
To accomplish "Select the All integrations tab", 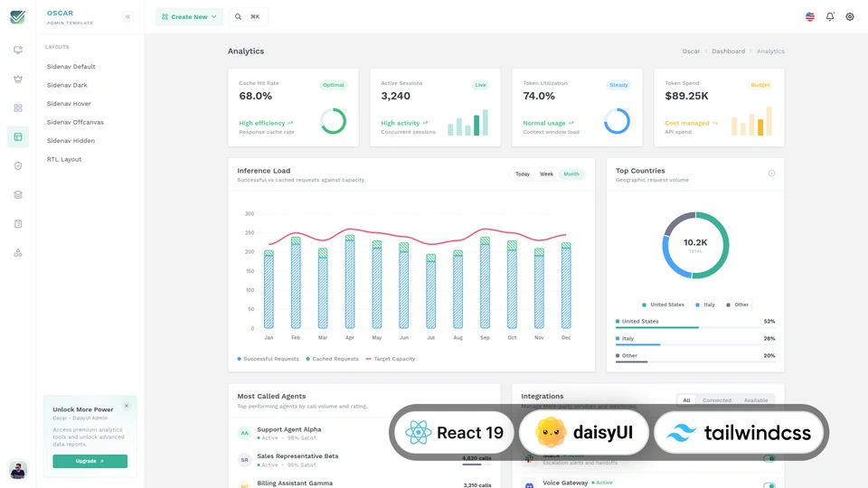I will tap(686, 400).
